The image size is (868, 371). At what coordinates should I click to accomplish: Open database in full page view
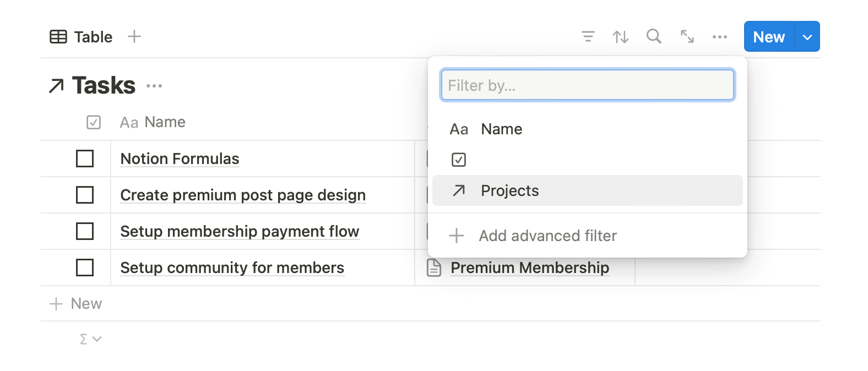687,37
